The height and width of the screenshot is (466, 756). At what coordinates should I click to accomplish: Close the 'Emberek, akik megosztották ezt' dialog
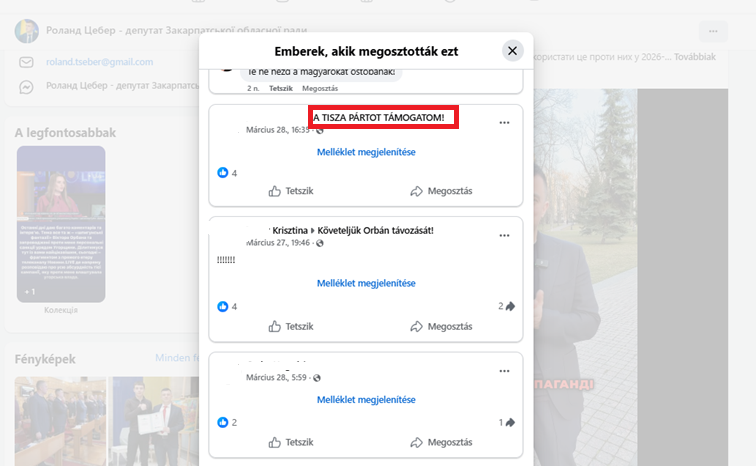[x=512, y=51]
